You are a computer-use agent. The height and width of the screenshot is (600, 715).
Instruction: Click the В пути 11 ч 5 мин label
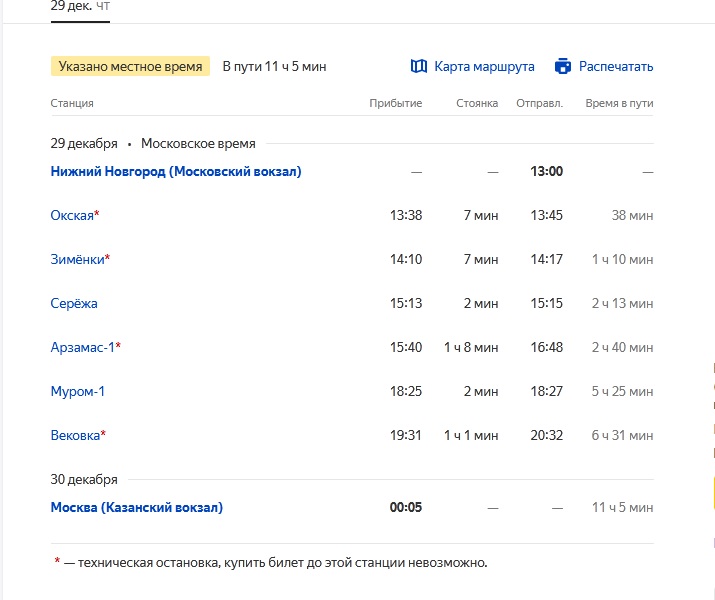[x=274, y=67]
